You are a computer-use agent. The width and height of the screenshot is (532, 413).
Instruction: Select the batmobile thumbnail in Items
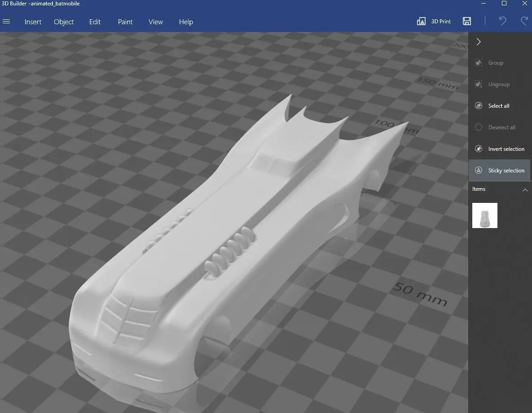(x=485, y=215)
